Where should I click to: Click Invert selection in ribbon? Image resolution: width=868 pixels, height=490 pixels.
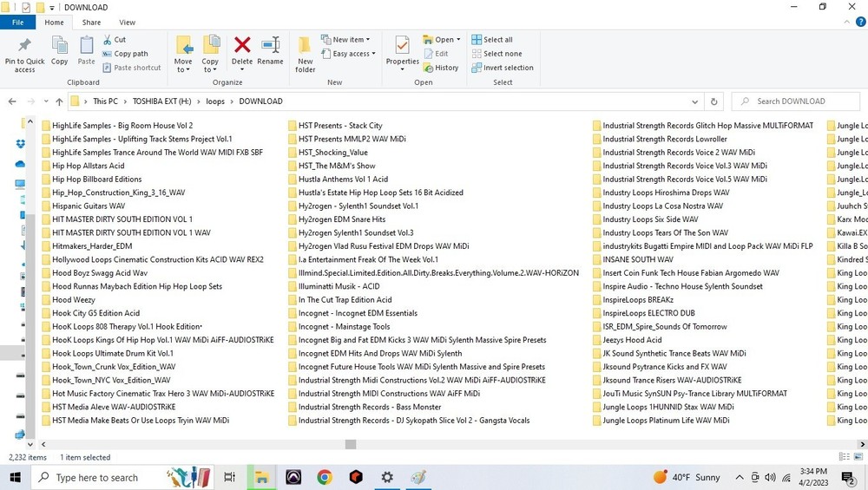pos(503,68)
